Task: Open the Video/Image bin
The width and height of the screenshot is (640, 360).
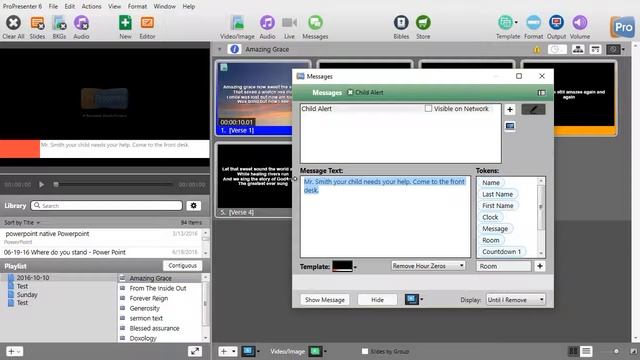Action: (237, 23)
